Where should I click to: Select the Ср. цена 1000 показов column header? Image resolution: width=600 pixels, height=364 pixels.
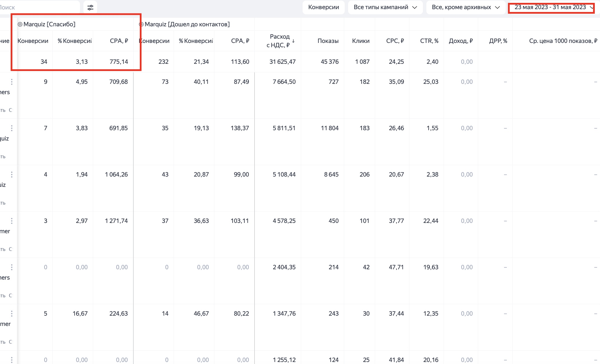[x=563, y=41]
